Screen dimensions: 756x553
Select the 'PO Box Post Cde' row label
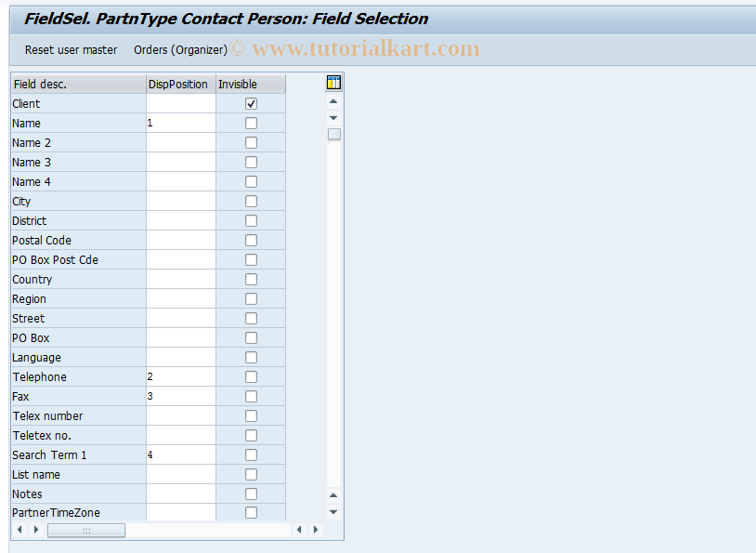pyautogui.click(x=55, y=260)
